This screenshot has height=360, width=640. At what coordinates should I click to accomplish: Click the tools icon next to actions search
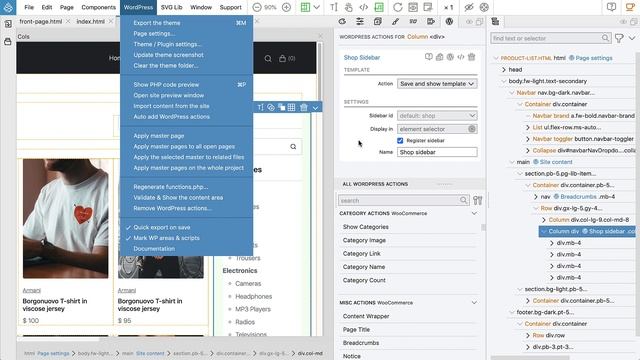click(478, 200)
